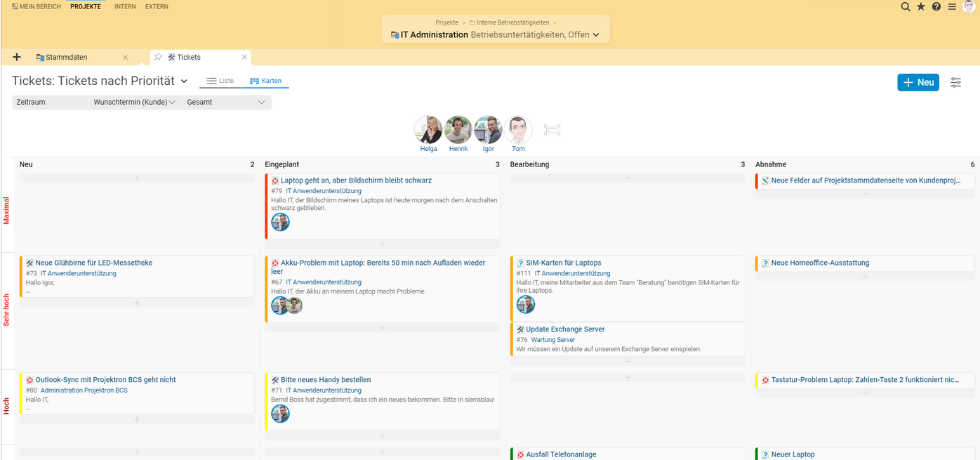Expand the Wunschtermin (Kunde) dropdown
Image resolution: width=980 pixels, height=460 pixels.
[133, 103]
